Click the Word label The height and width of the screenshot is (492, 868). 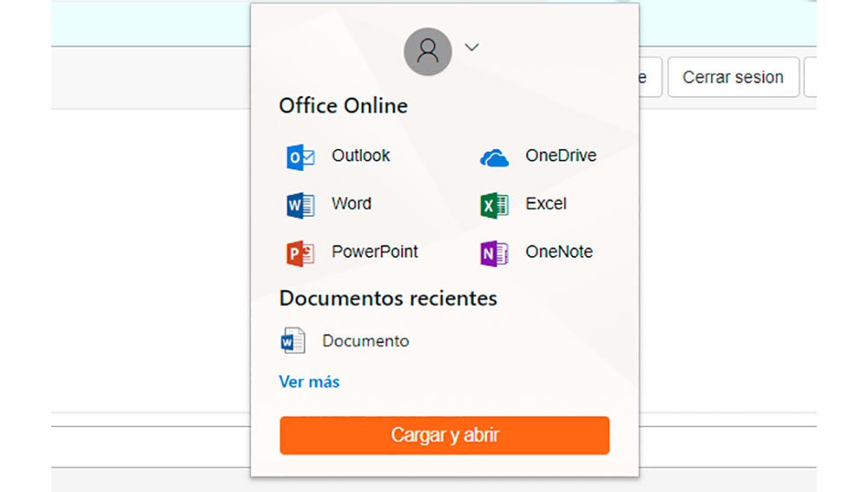tap(352, 204)
